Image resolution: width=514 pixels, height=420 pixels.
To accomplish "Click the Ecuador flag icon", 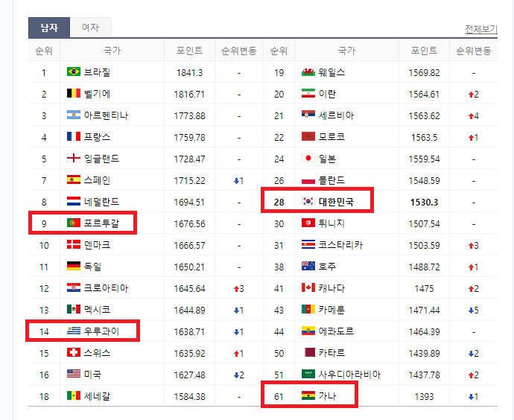I will pyautogui.click(x=308, y=331).
